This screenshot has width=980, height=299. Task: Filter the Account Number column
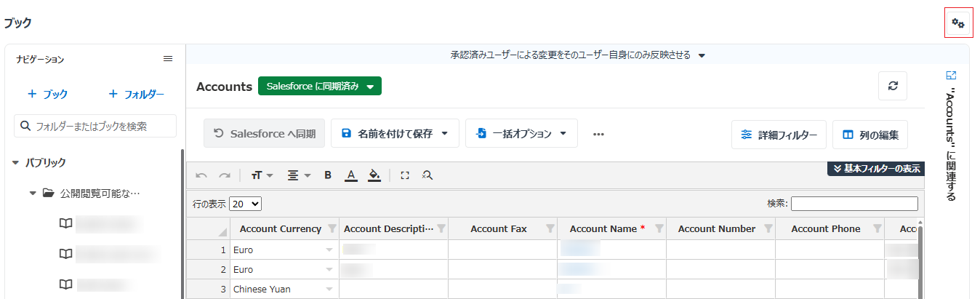(768, 228)
